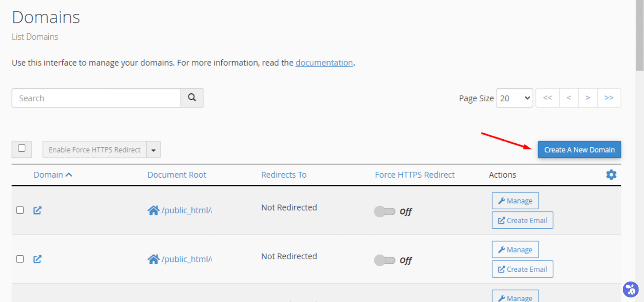Go to next page (>)
Viewport: 644px width, 302px height.
click(588, 98)
